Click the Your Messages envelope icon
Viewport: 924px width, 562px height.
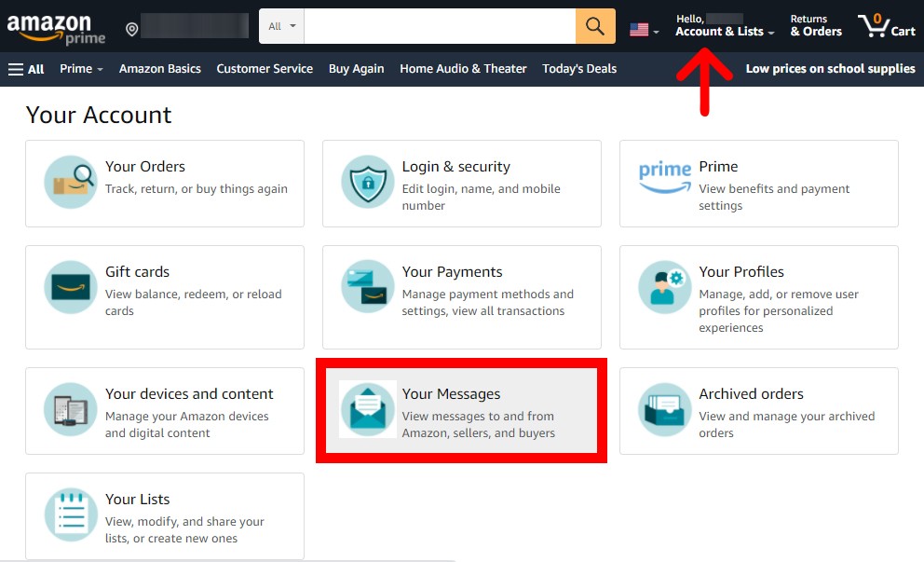click(x=368, y=409)
